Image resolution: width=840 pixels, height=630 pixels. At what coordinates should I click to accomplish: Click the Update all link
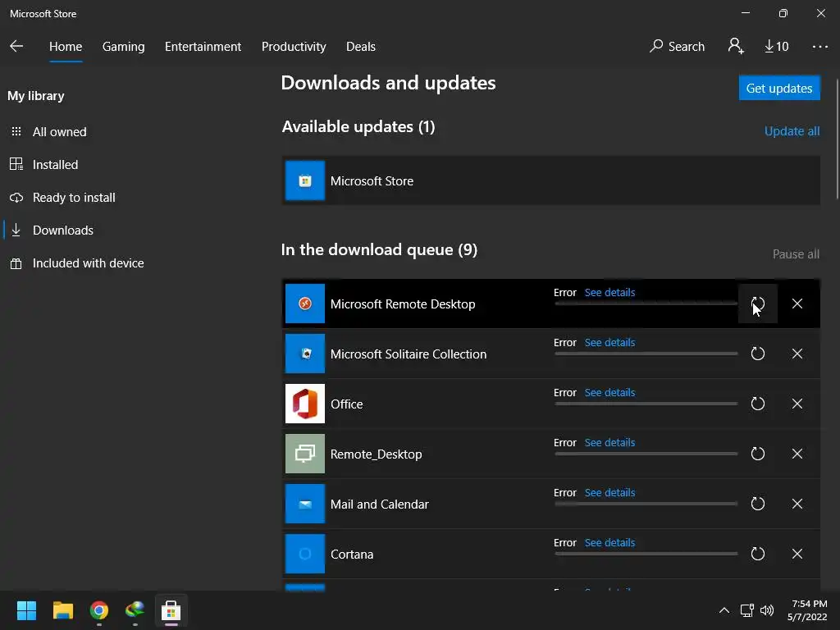[x=792, y=131]
